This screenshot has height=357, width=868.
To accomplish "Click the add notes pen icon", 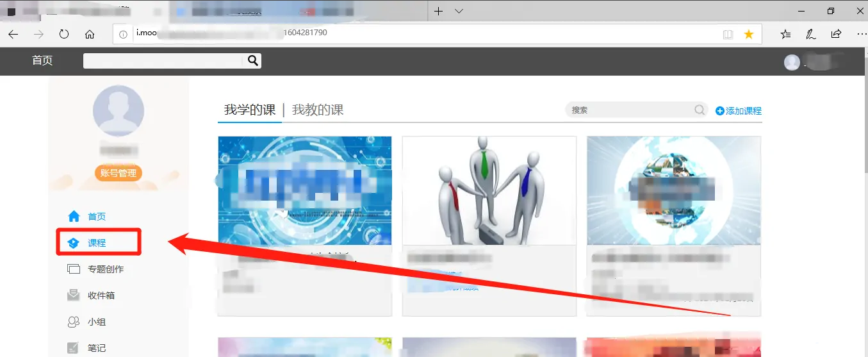I will (x=810, y=35).
